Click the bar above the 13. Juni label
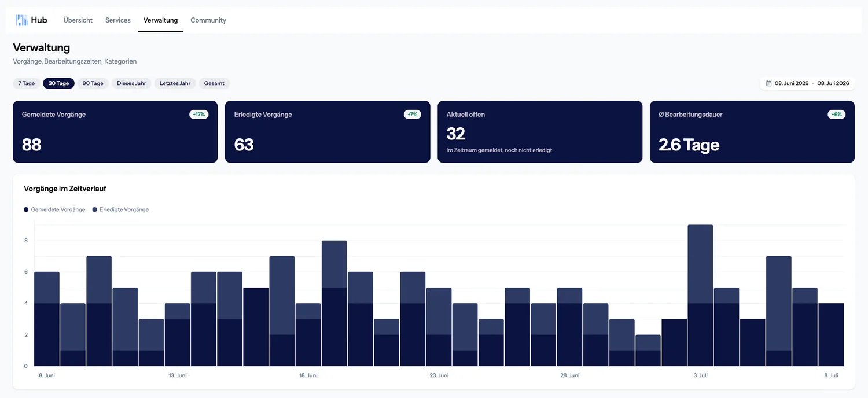The height and width of the screenshot is (398, 868). 178,334
